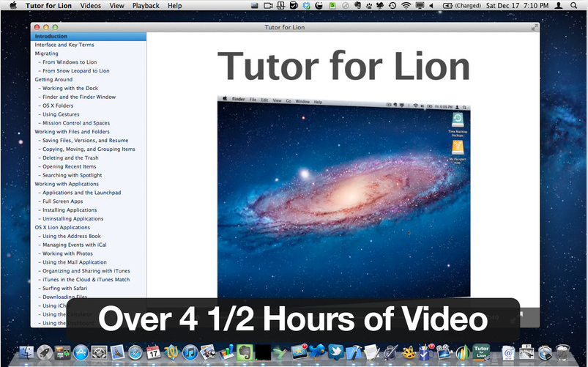Screen dimensions: 588x367
Task: Open the View menu
Action: [116, 6]
